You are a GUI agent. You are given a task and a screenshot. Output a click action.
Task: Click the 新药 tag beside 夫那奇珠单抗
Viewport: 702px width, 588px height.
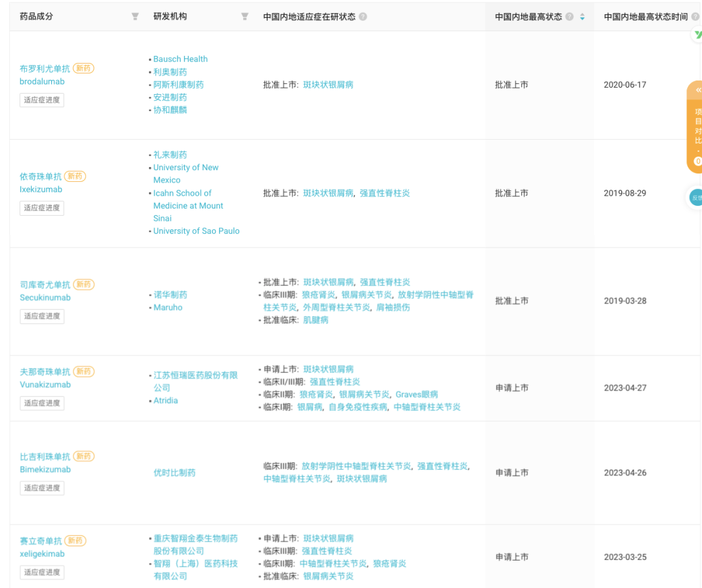pos(84,372)
